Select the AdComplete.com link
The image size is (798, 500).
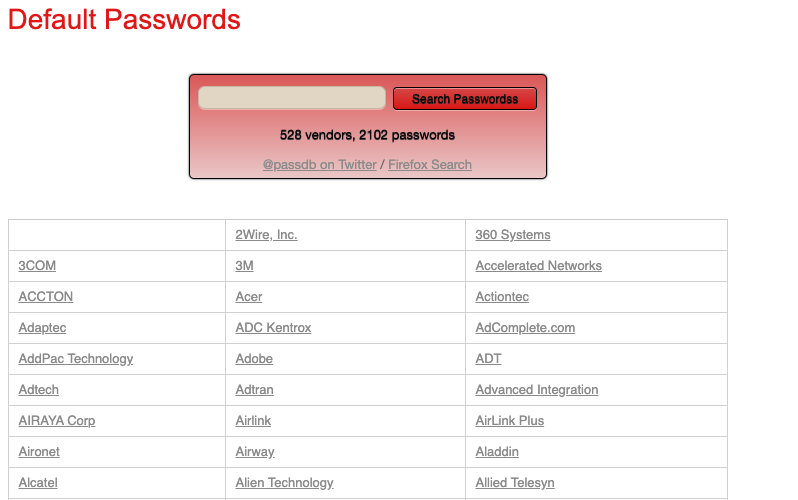pos(525,328)
